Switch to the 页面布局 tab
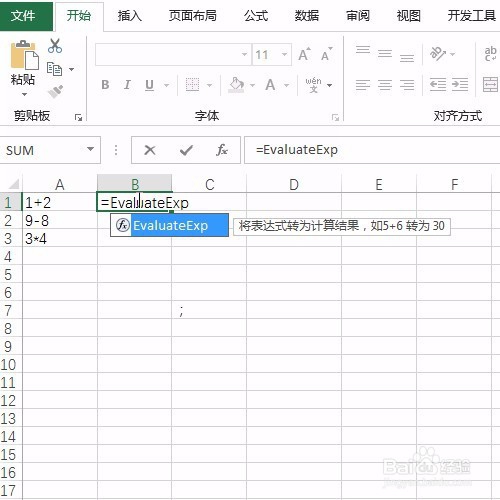The height and width of the screenshot is (500, 500). [x=192, y=16]
